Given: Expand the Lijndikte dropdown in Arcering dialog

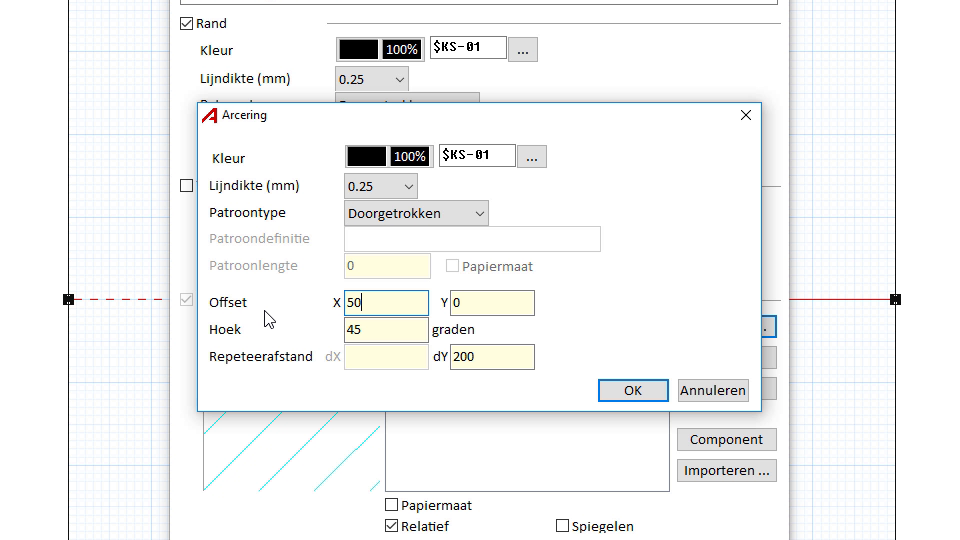Looking at the screenshot, I should 381,186.
